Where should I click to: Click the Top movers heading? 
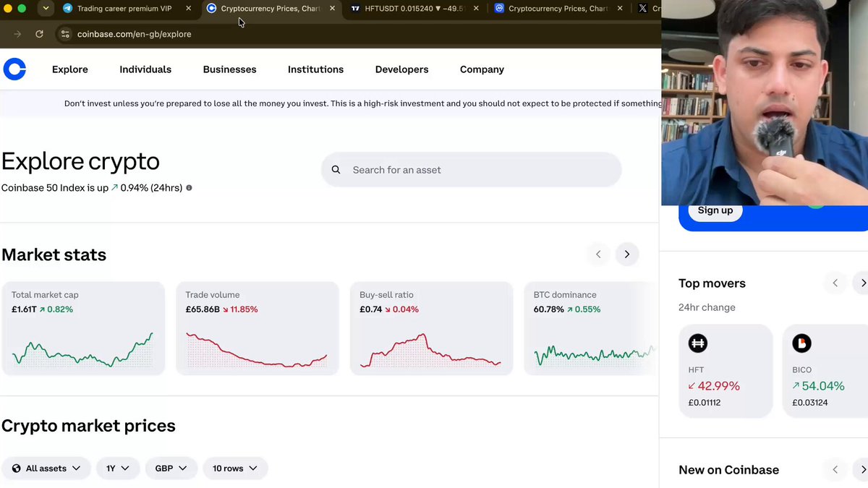pyautogui.click(x=712, y=283)
